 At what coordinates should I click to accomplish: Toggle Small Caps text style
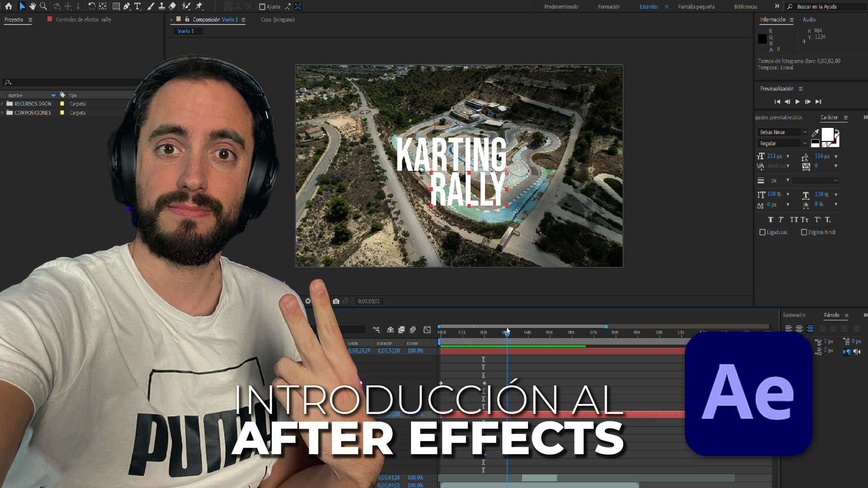[x=805, y=220]
